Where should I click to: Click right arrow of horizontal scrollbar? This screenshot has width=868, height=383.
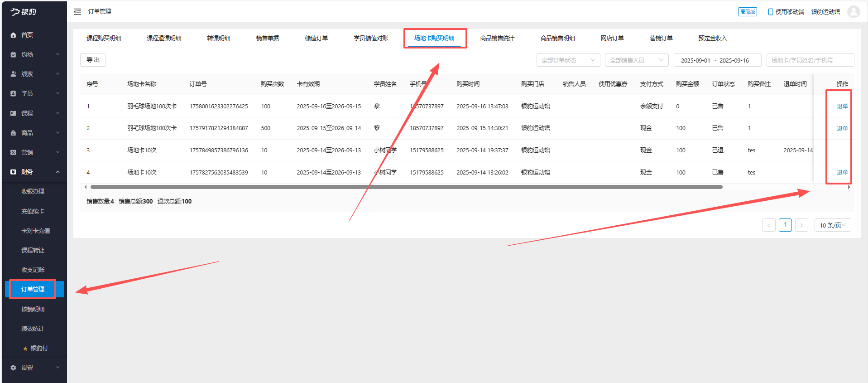(849, 187)
